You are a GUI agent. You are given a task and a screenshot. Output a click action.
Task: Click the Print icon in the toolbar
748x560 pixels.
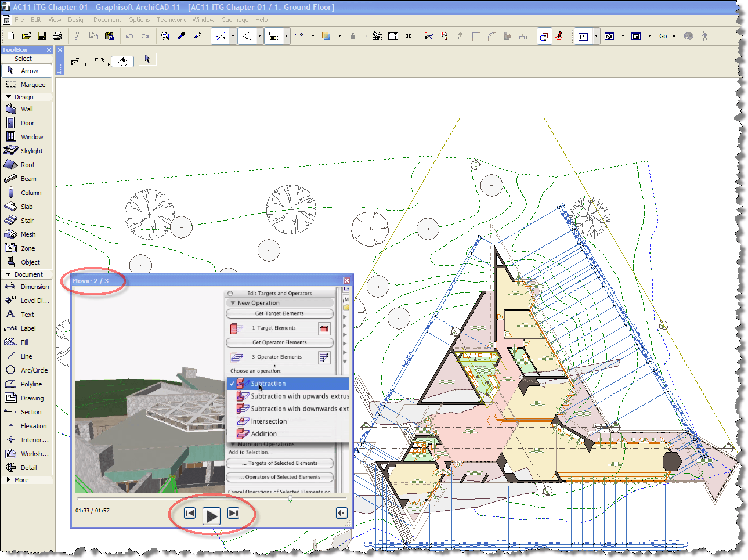[57, 36]
